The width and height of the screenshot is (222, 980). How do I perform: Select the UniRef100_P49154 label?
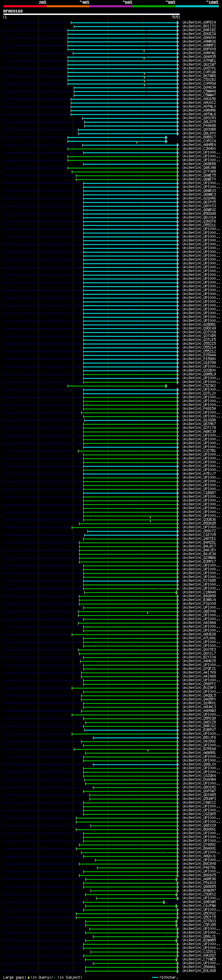[x=199, y=408]
